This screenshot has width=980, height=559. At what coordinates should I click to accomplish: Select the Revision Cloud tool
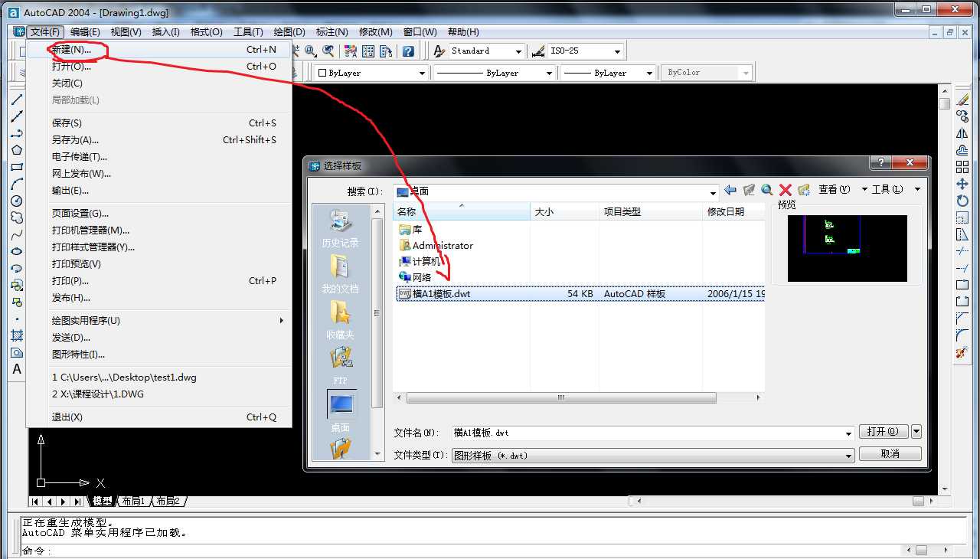[16, 217]
